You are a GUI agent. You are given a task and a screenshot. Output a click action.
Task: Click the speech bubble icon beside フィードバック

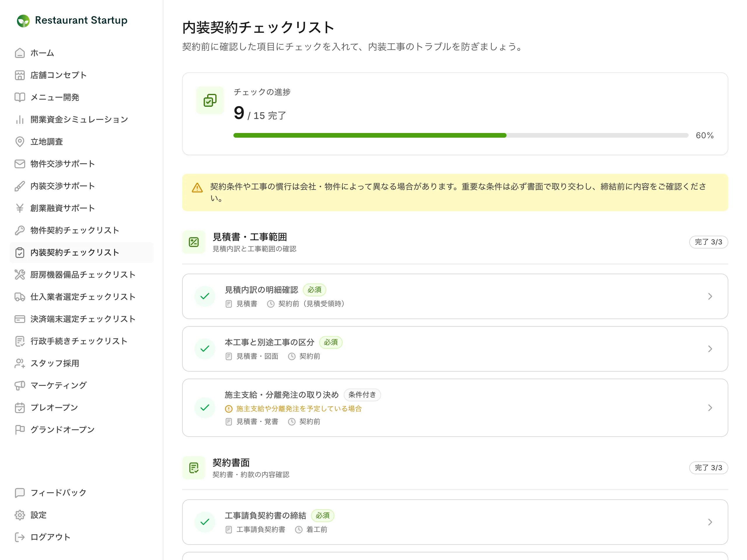20,493
